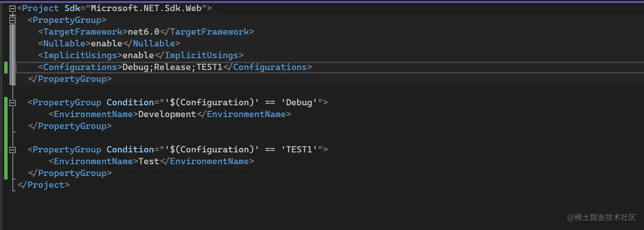Click the Condition attribute on the Debug PropertyGroup
This screenshot has width=644, height=230.
(x=130, y=103)
